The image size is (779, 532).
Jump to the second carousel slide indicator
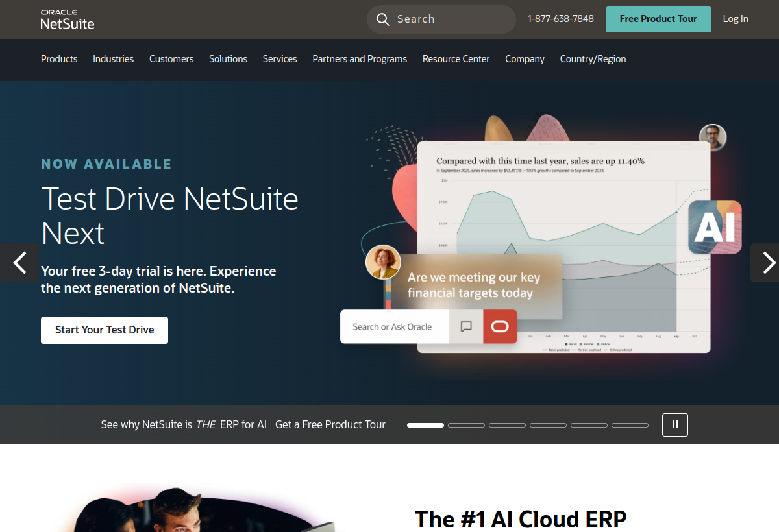pyautogui.click(x=466, y=425)
